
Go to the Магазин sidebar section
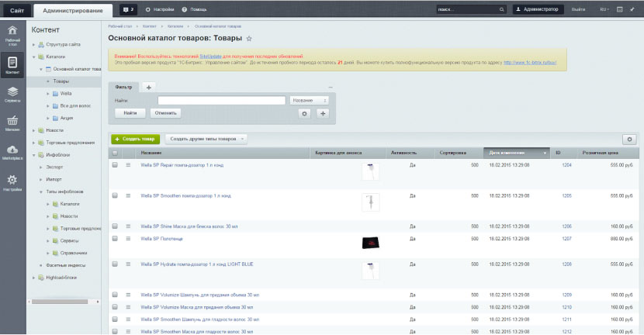click(12, 123)
